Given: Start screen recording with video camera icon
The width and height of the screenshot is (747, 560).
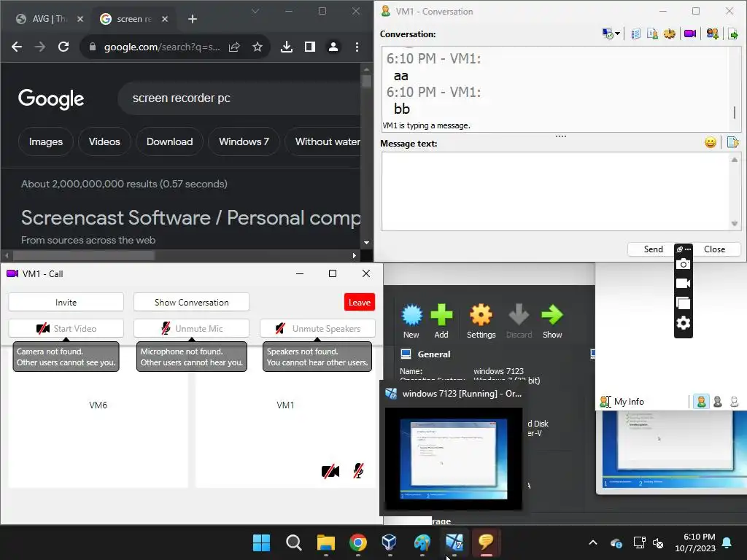Looking at the screenshot, I should [x=683, y=284].
